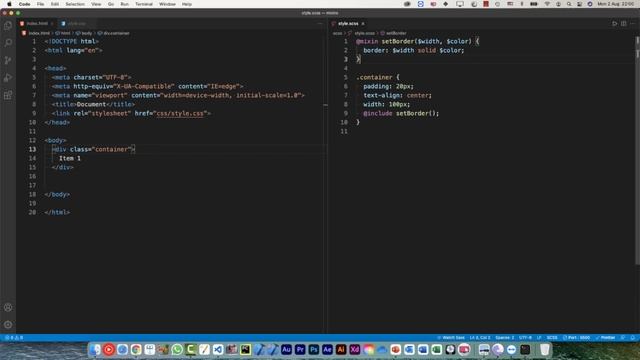Open Trash from the dock
Image resolution: width=640 pixels, height=360 pixels.
click(544, 350)
